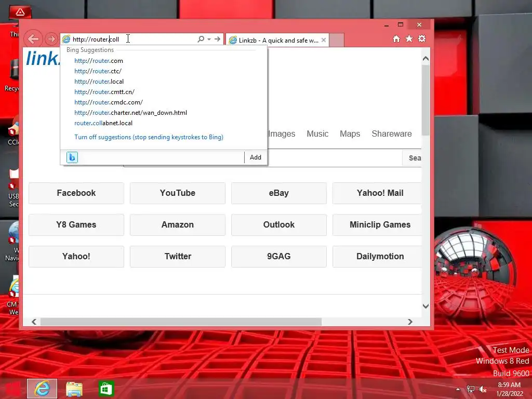Open the Tools gear icon
The height and width of the screenshot is (399, 532).
422,38
